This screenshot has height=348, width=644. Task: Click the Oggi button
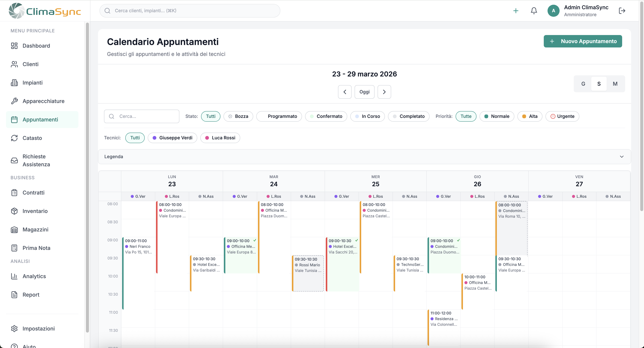364,92
